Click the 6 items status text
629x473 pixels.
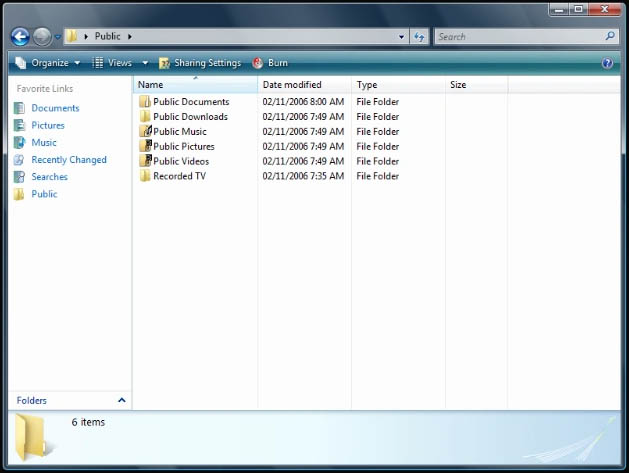[88, 422]
